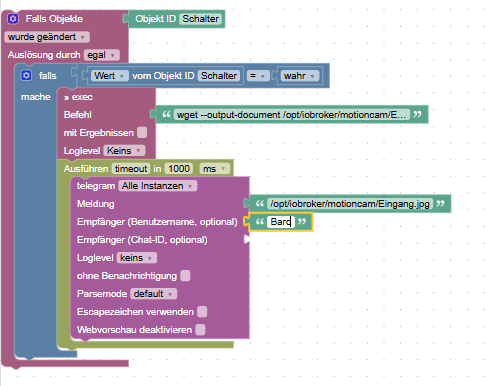The image size is (494, 386).
Task: Edit the timeout name field
Action: [x=131, y=169]
